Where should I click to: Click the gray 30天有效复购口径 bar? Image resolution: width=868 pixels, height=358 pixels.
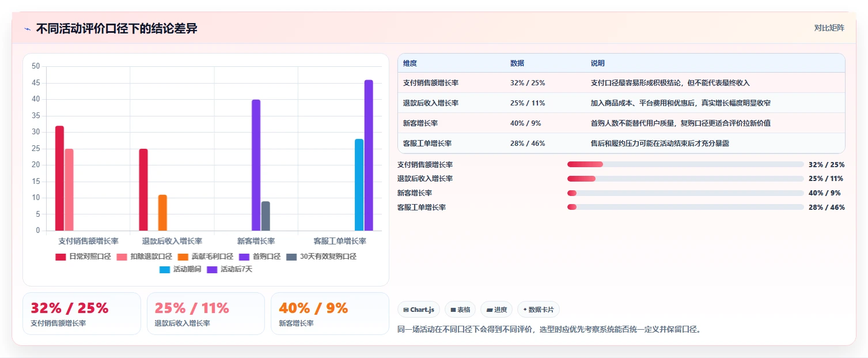[x=266, y=216]
